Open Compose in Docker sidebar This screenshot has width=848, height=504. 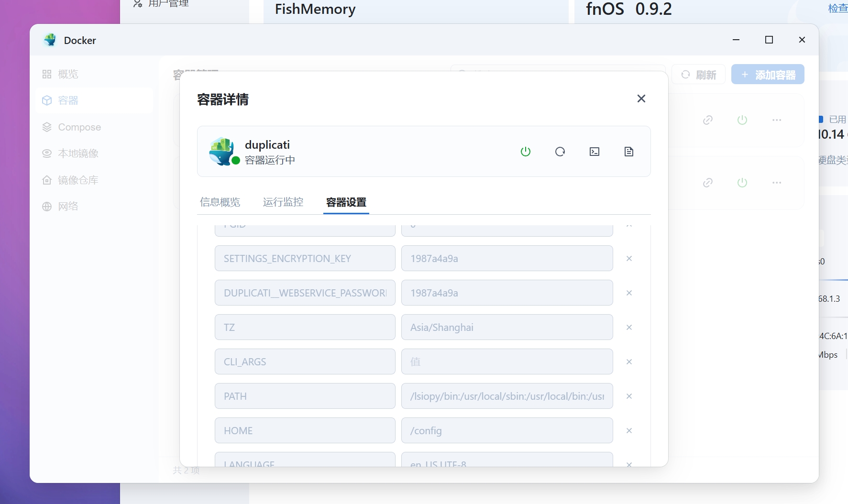[x=94, y=127]
